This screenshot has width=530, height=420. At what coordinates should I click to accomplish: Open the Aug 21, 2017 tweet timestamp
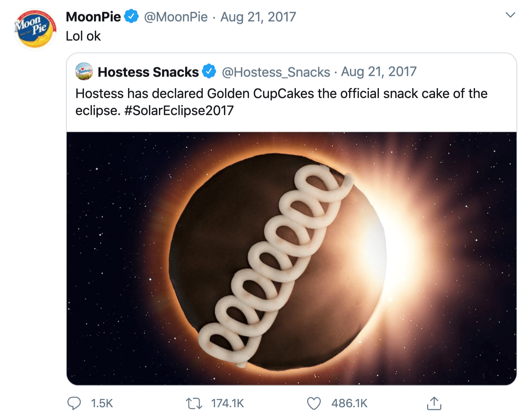(259, 16)
